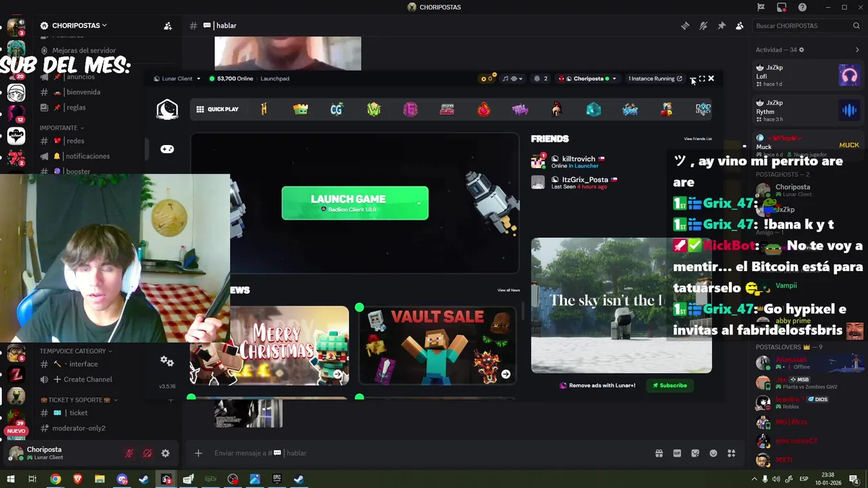The image size is (868, 488).
Task: Collapse the IMPORTANTE category
Action: (x=61, y=127)
